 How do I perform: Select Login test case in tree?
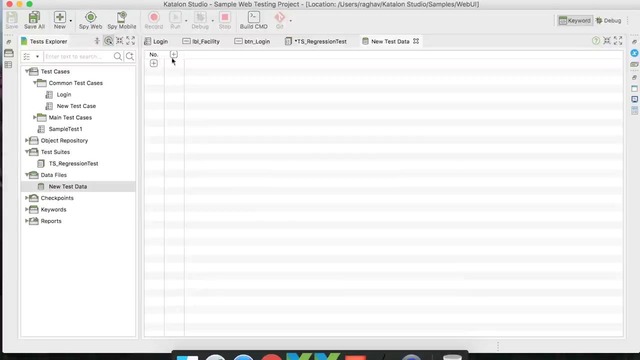(64, 94)
